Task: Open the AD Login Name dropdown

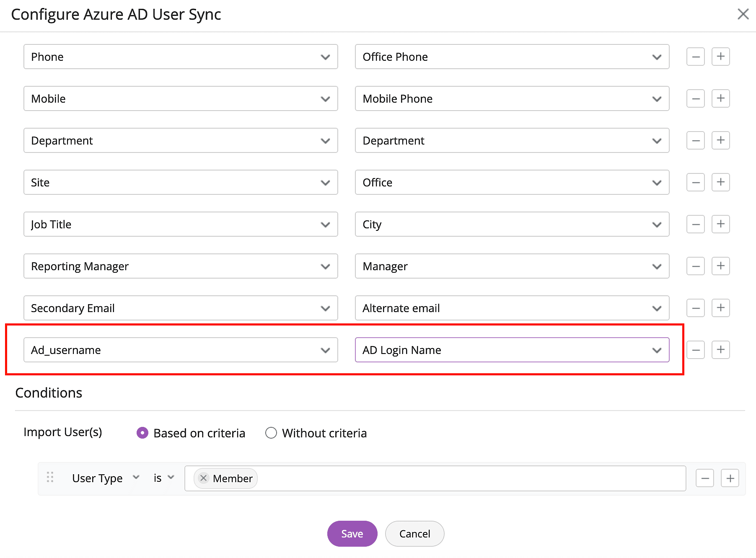Action: coord(512,350)
